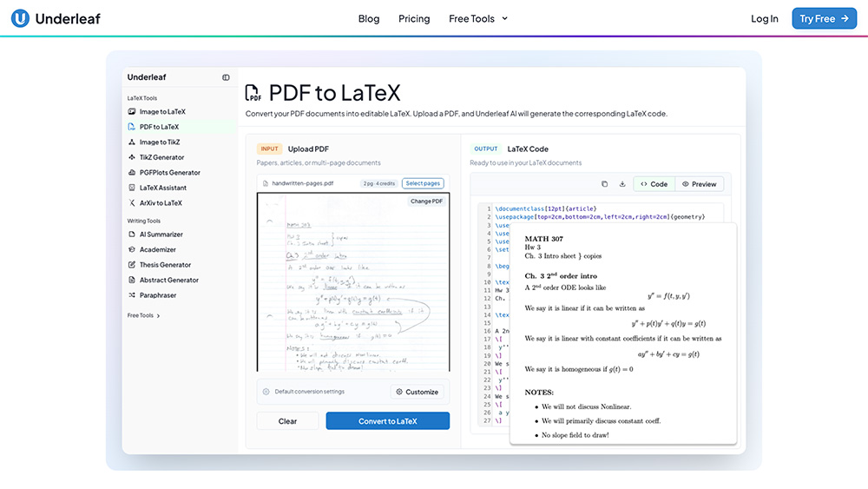Click the Underleaf logo icon
Viewport: 868px width, 489px height.
[21, 18]
